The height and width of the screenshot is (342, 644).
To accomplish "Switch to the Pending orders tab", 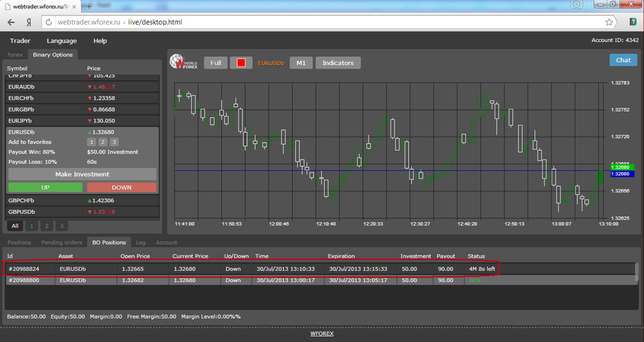I will (x=62, y=243).
